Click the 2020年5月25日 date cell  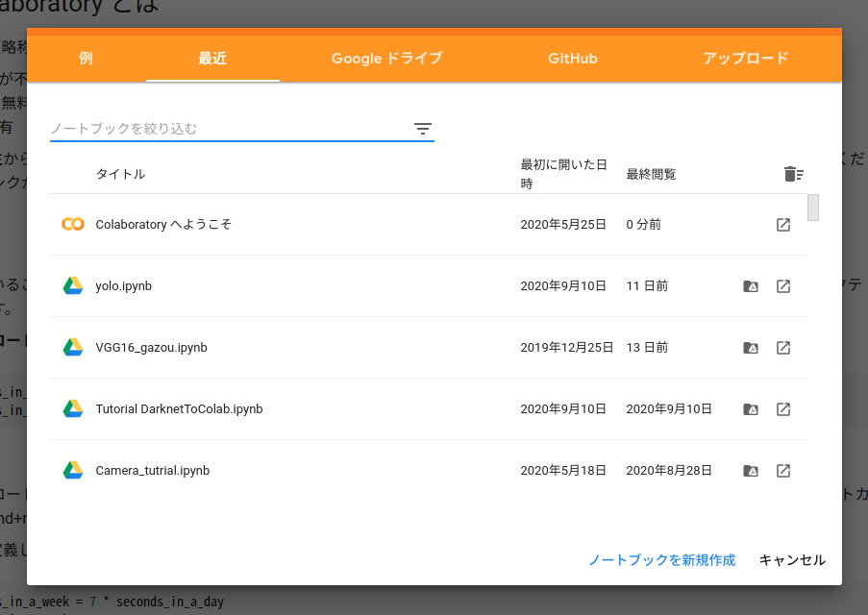(563, 224)
